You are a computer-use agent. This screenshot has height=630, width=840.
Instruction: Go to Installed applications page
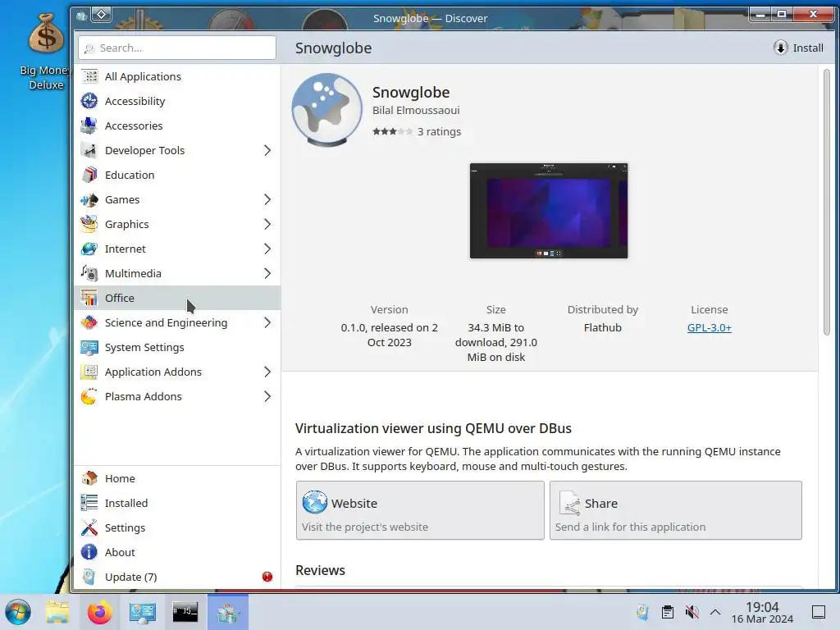pos(177,503)
